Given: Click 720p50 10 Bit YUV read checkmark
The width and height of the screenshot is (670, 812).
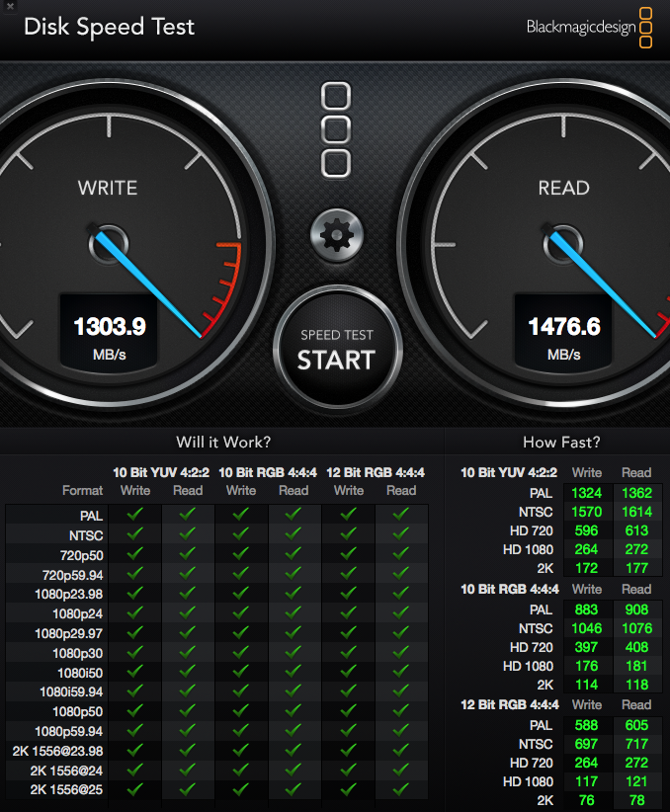Looking at the screenshot, I should pyautogui.click(x=188, y=553).
